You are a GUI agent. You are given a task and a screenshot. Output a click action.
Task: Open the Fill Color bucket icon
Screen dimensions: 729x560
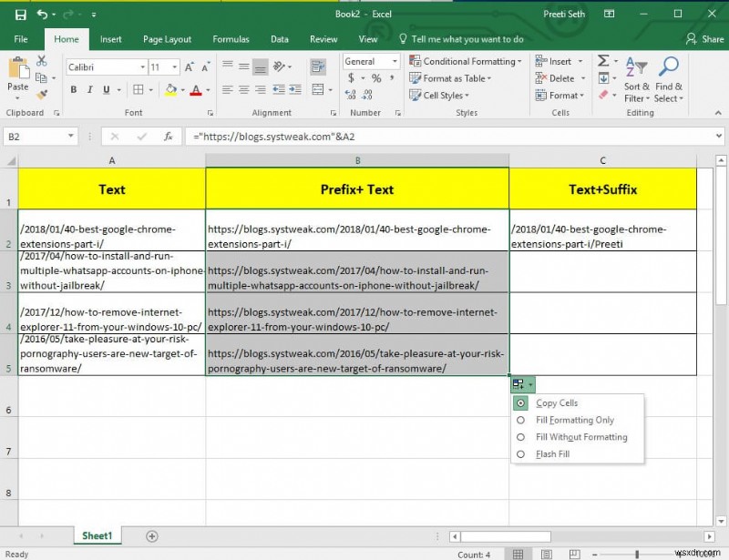pyautogui.click(x=170, y=88)
